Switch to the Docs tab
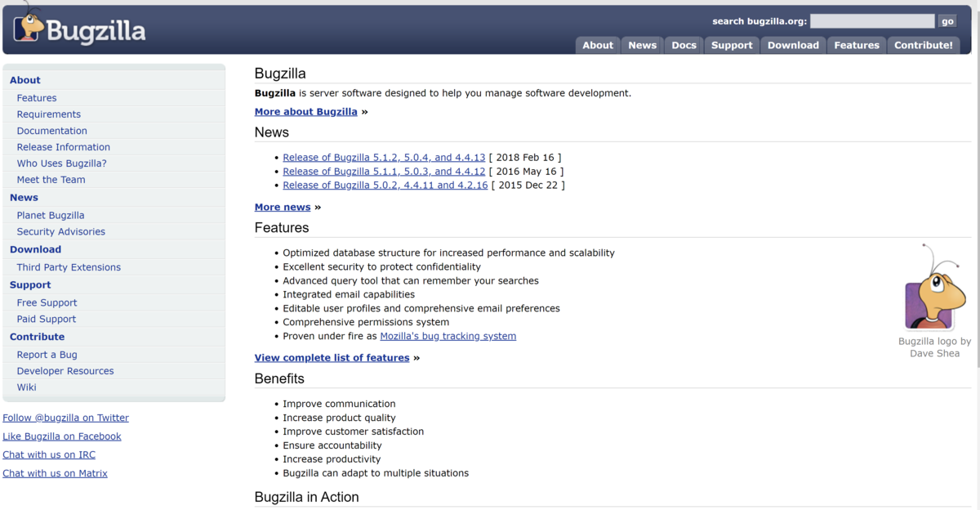Image resolution: width=980 pixels, height=510 pixels. pos(684,45)
